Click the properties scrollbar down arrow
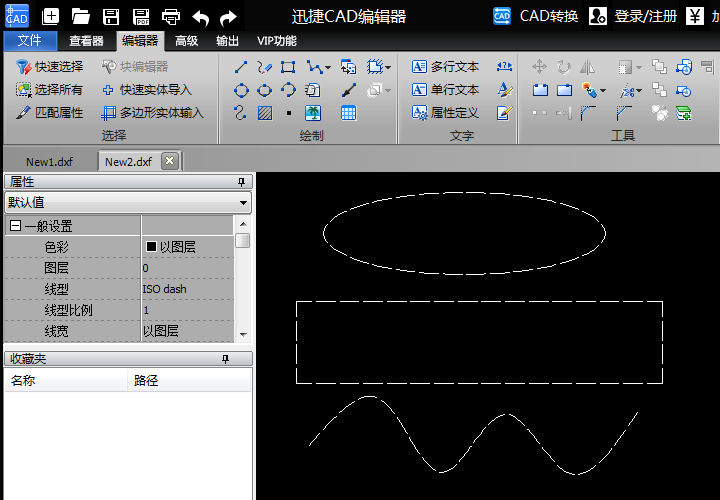The height and width of the screenshot is (500, 720). click(243, 335)
